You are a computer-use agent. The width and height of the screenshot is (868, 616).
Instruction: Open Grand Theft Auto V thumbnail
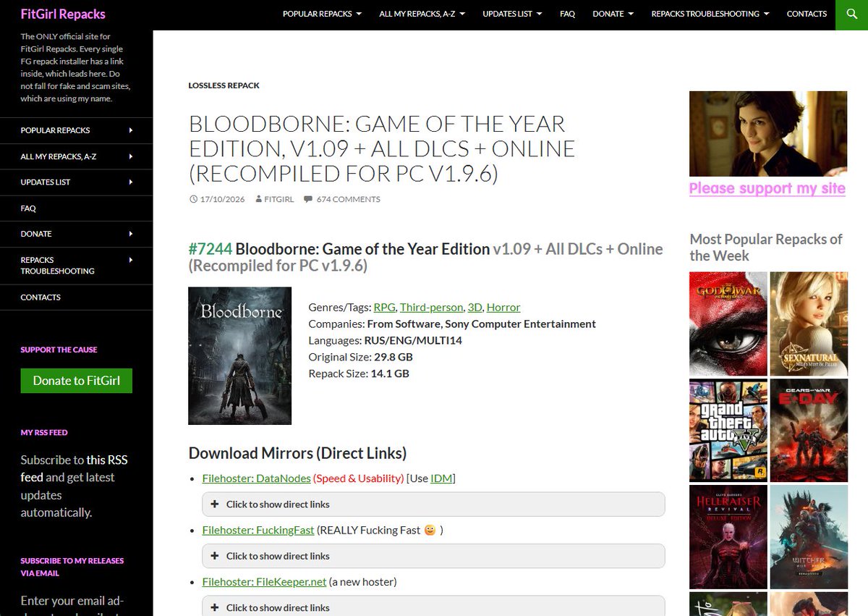(x=728, y=431)
